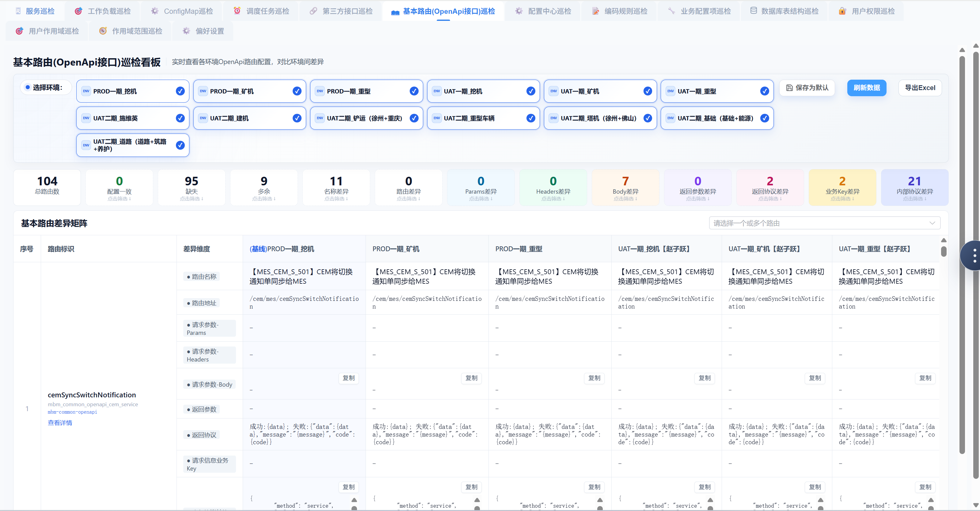Click the gear icon beside 配置中心巡检
This screenshot has height=511, width=980.
point(519,11)
